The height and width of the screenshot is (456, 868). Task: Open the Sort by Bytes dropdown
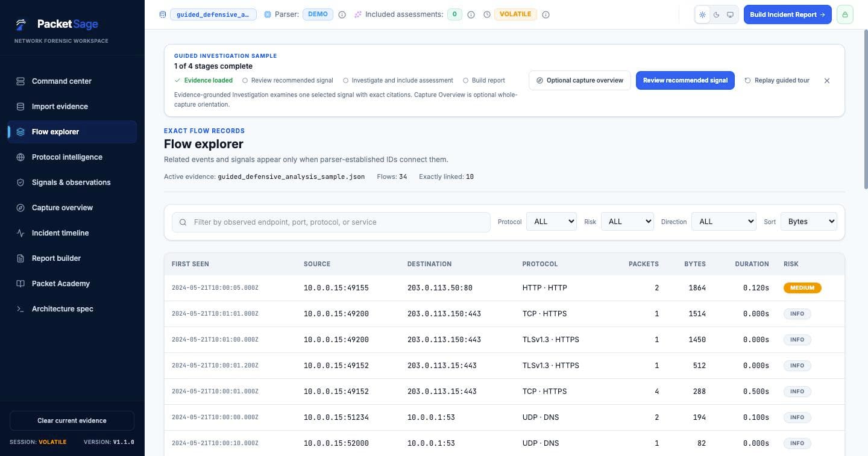809,222
